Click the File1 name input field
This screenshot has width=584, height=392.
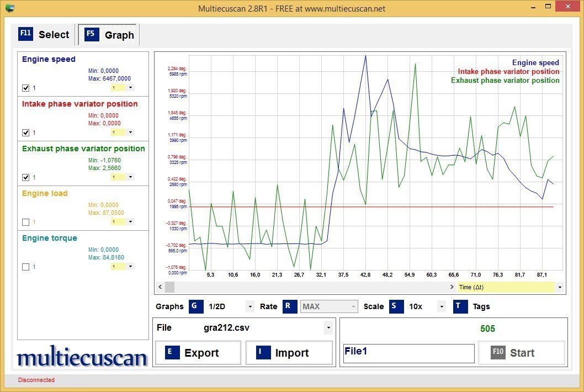tap(408, 353)
